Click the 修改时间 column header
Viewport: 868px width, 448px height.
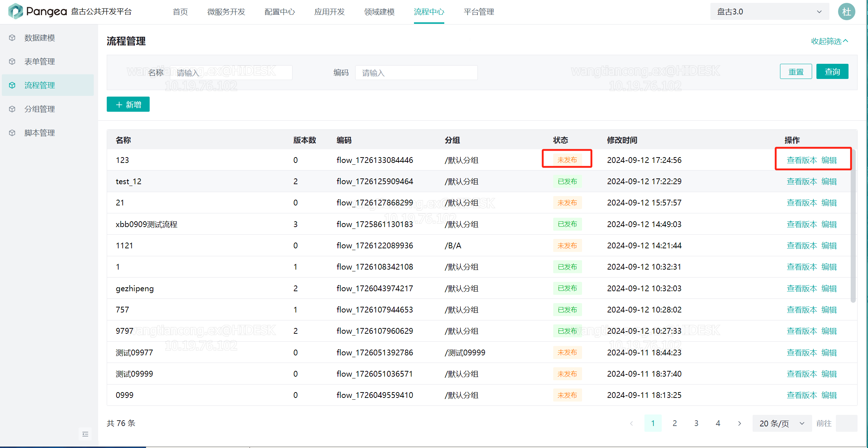pos(622,140)
